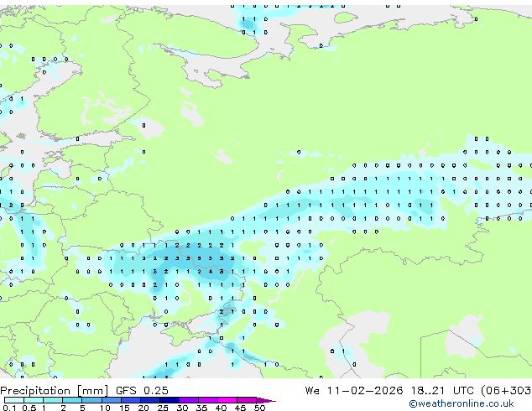
Task: Click the 2–5 mm legend color swatch
Action: tap(72, 400)
